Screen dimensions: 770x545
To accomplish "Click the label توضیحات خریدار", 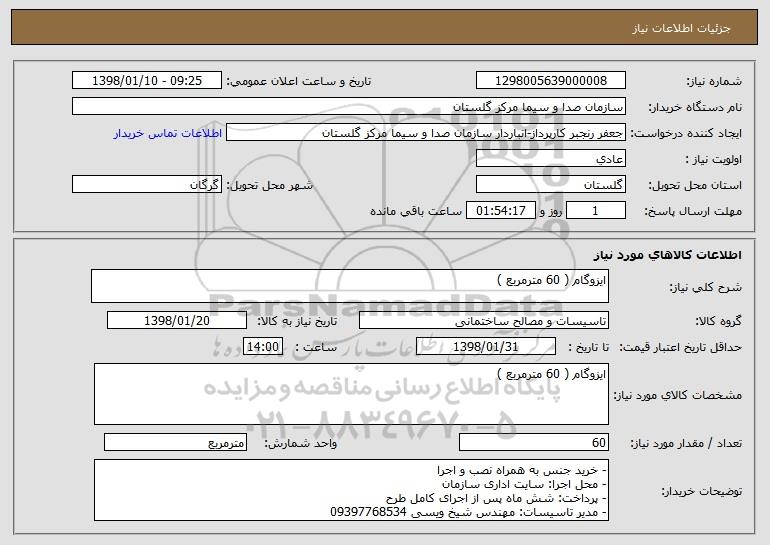I will [702, 491].
